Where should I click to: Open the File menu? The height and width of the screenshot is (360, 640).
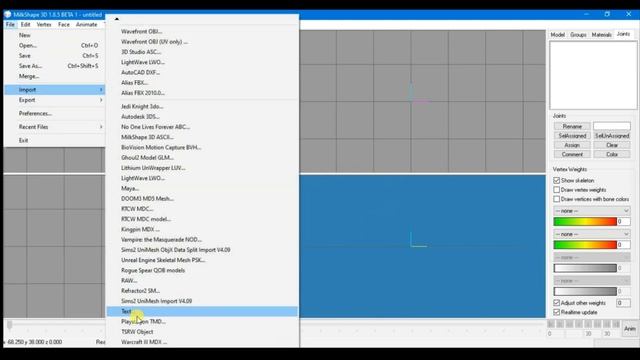10,24
